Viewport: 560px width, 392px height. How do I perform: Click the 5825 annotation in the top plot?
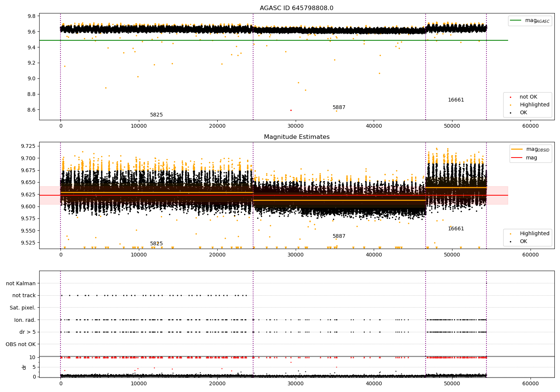point(156,115)
